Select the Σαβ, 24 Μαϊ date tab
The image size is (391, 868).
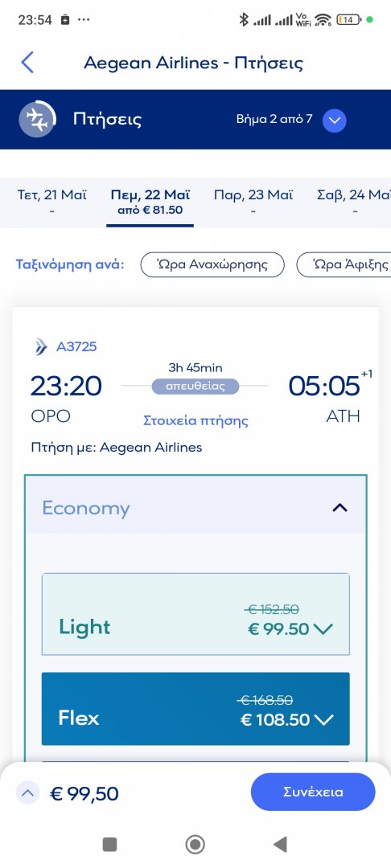353,203
